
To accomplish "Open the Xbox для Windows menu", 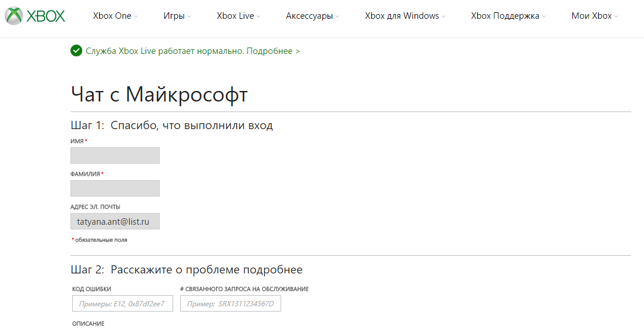I will (x=402, y=16).
